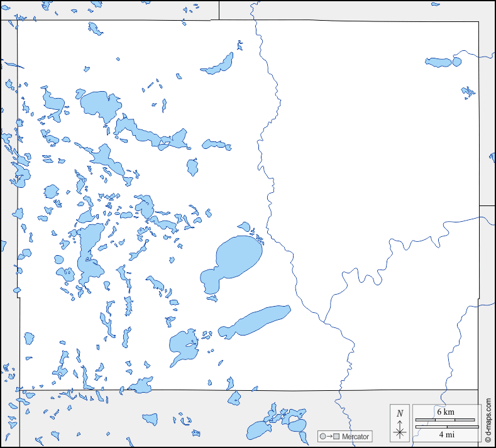Screen dimensions: 496x448
Task: Click the circle-to-square projection icon
Action: (x=329, y=436)
